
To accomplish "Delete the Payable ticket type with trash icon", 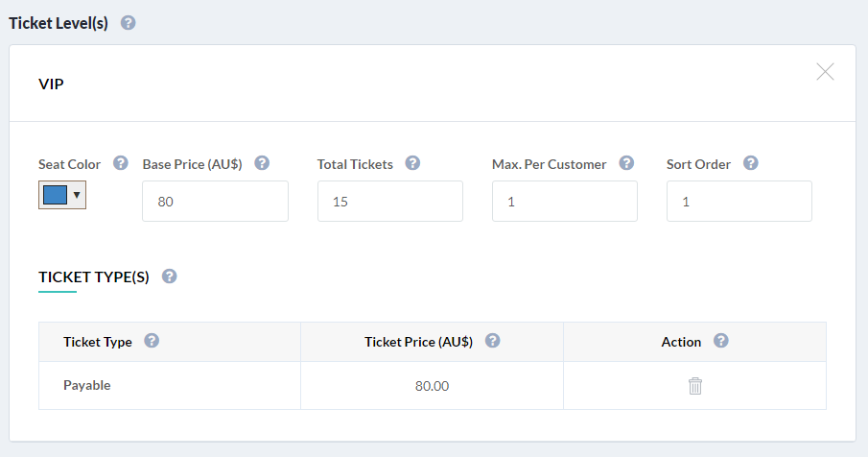I will [x=695, y=386].
